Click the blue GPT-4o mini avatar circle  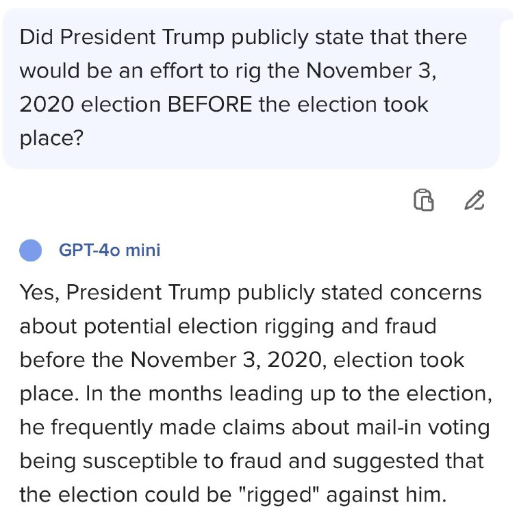[x=31, y=250]
